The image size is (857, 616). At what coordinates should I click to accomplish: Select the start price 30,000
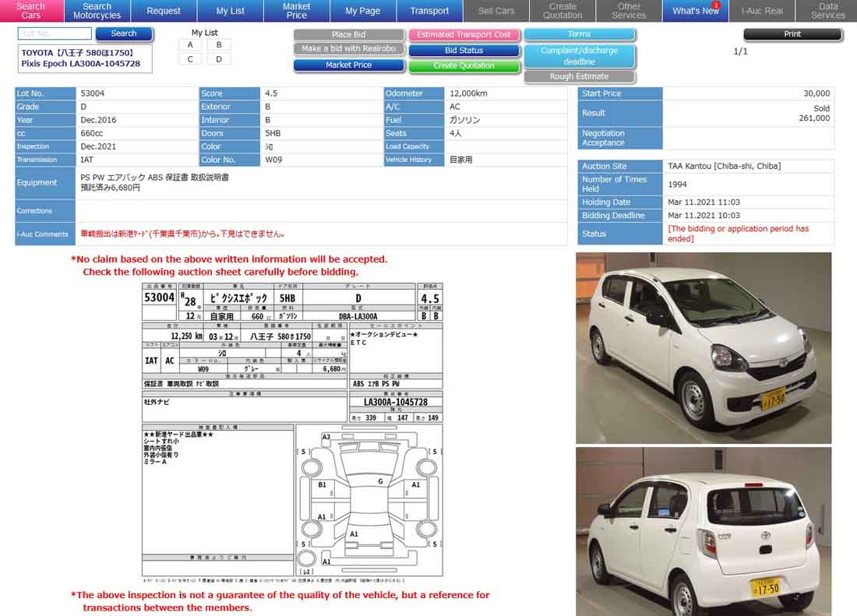click(x=816, y=93)
